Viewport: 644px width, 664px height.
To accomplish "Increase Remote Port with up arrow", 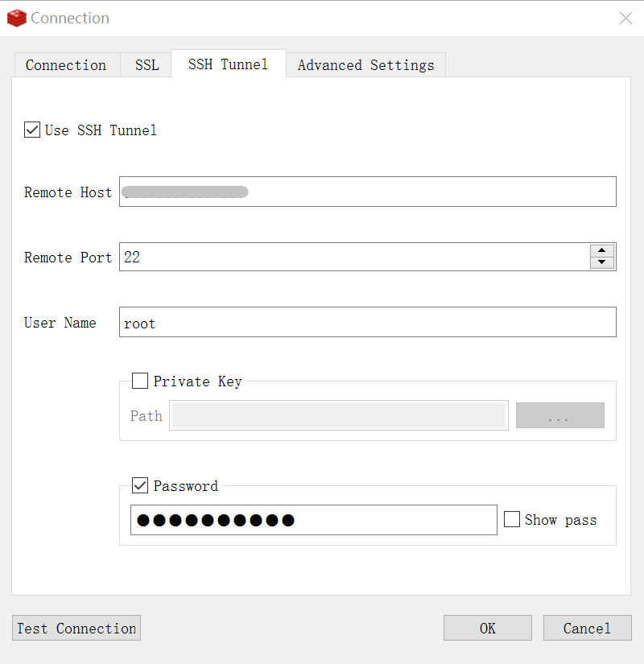I will 601,250.
